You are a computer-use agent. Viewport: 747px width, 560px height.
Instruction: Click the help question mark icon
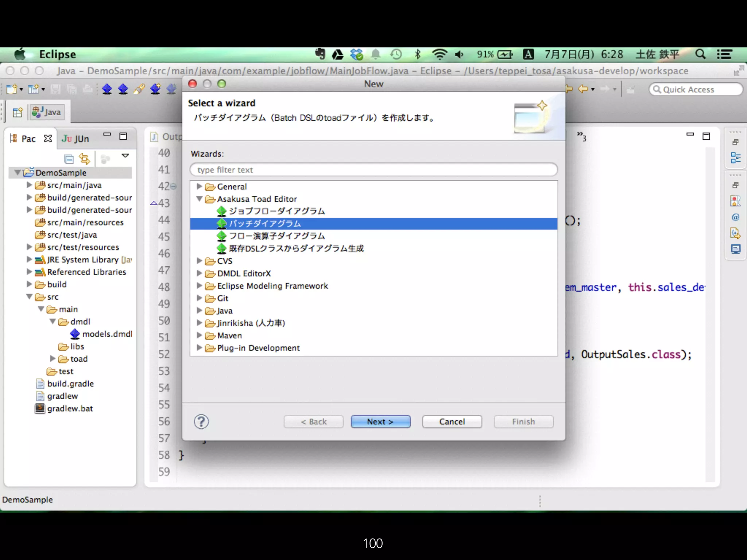click(201, 422)
